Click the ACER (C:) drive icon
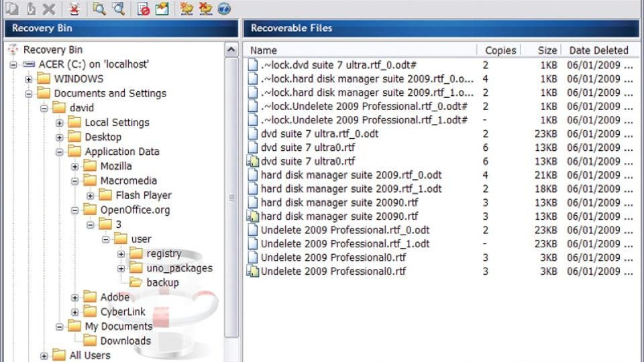The image size is (644, 362). pos(29,64)
